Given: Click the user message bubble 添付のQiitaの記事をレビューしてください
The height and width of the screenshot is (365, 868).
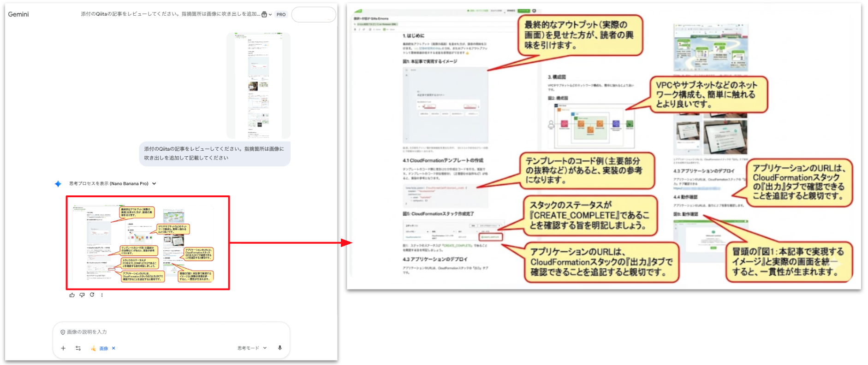Looking at the screenshot, I should pyautogui.click(x=215, y=153).
